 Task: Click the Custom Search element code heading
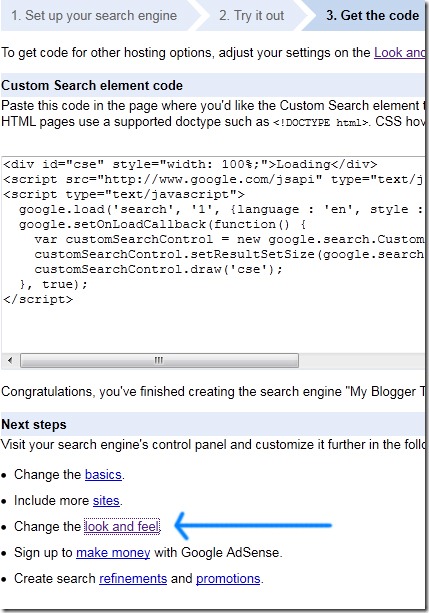[x=92, y=85]
